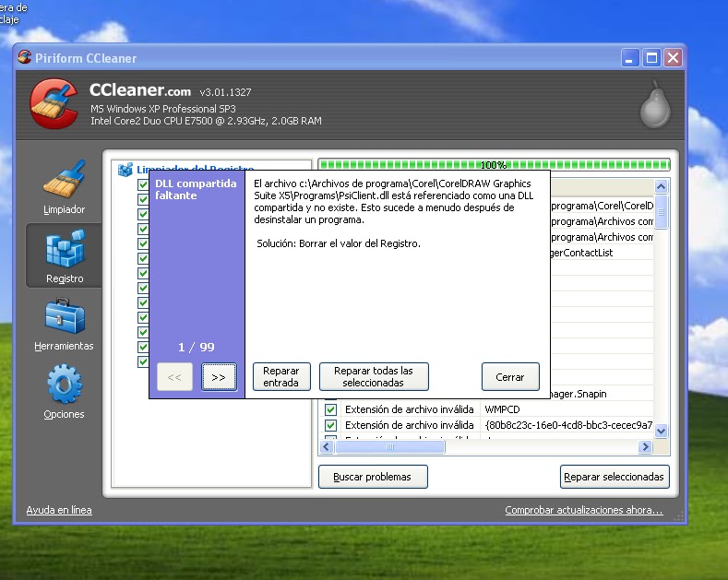Image resolution: width=728 pixels, height=580 pixels.
Task: Click the Piriform pear logo
Action: tap(655, 105)
